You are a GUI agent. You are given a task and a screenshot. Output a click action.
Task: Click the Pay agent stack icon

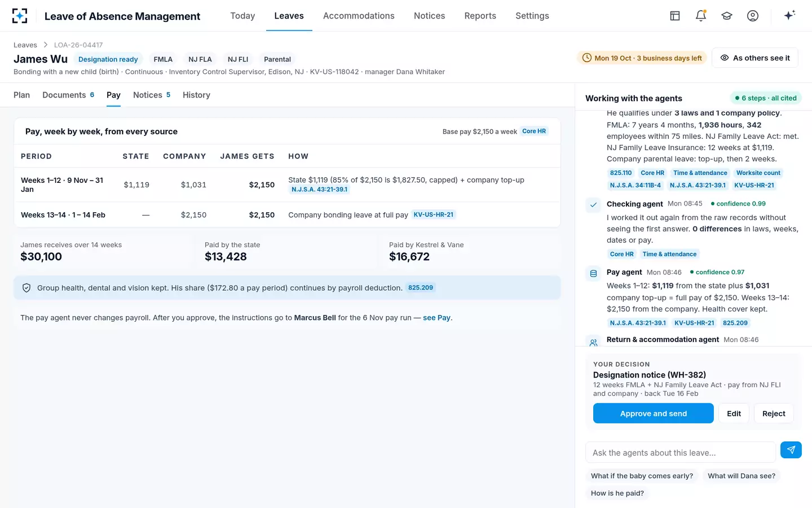pos(593,274)
